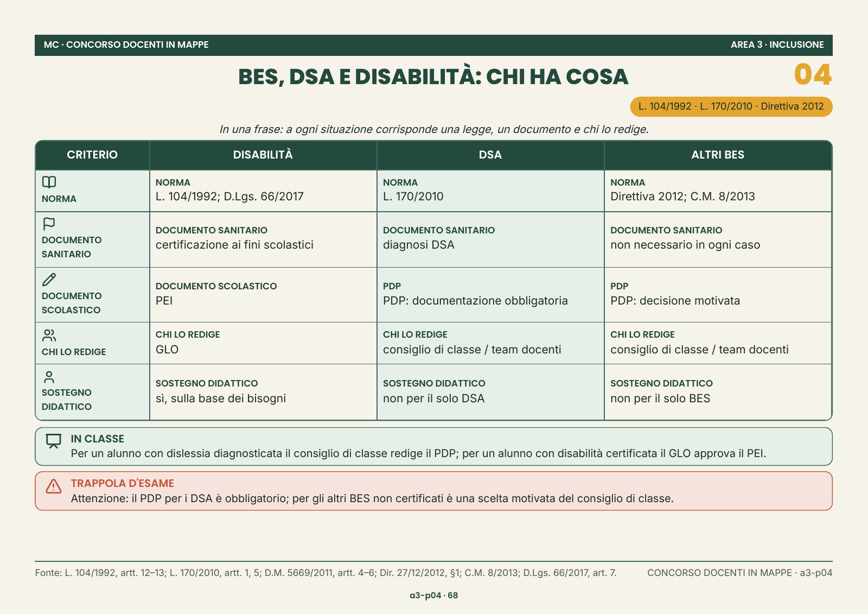Click the flag icon above DOCUMENTO SANITARIO
Screen dimensions: 868x614
[x=49, y=224]
